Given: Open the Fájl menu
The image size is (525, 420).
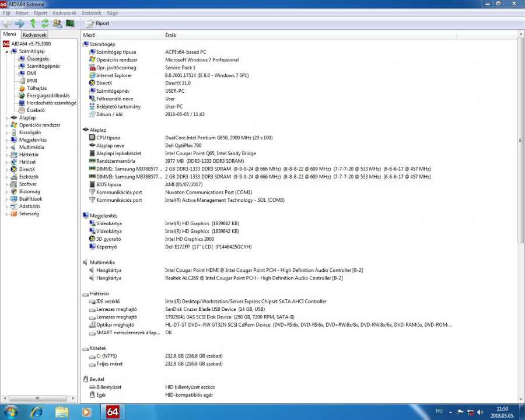Looking at the screenshot, I should 6,13.
